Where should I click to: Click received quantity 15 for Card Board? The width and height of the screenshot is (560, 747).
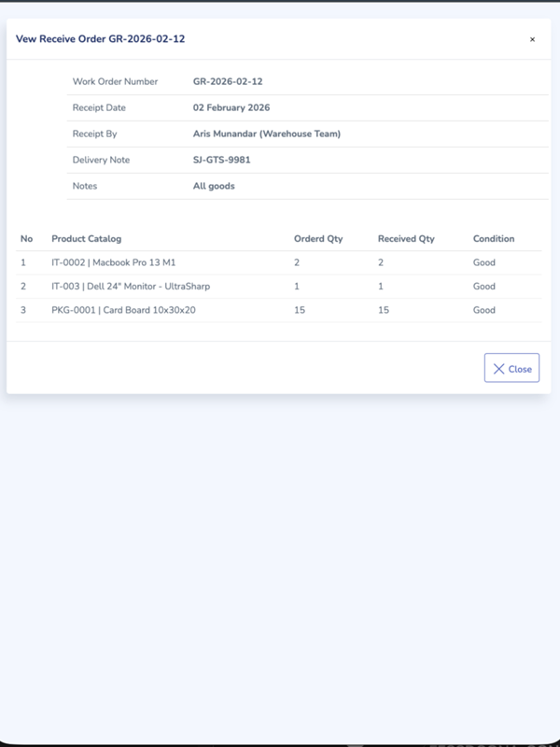[384, 310]
